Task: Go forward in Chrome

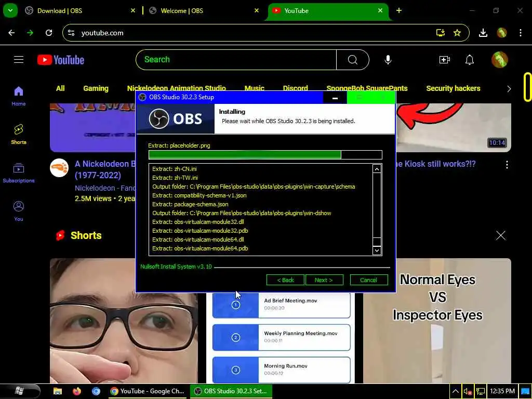Action: point(30,33)
